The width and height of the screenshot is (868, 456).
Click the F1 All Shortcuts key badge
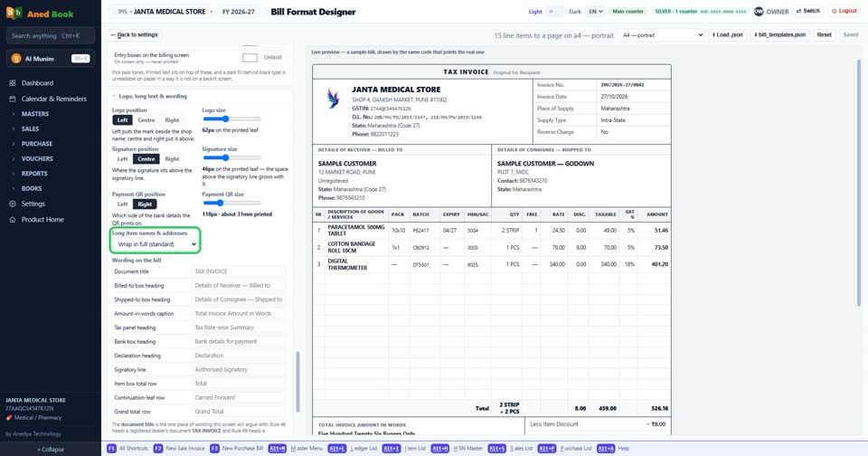[x=111, y=448]
